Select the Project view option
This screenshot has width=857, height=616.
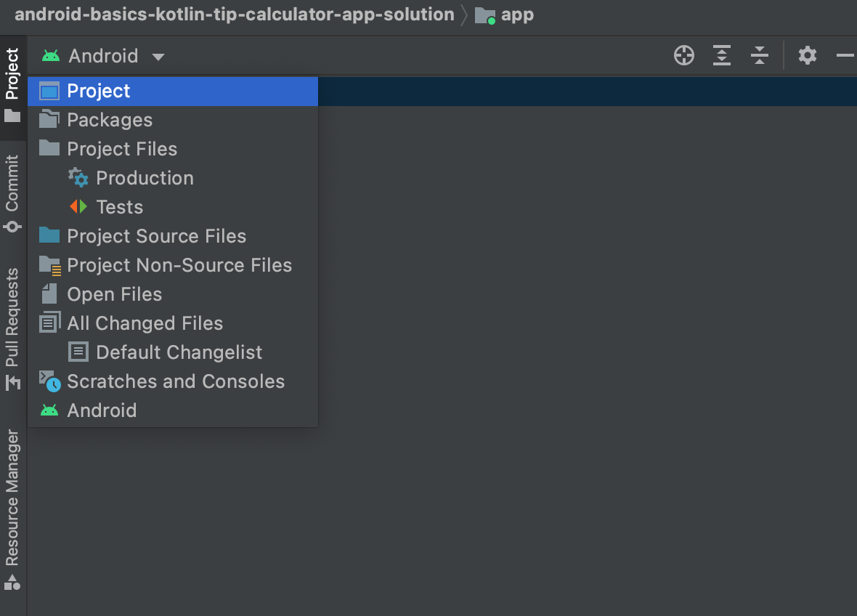[173, 92]
